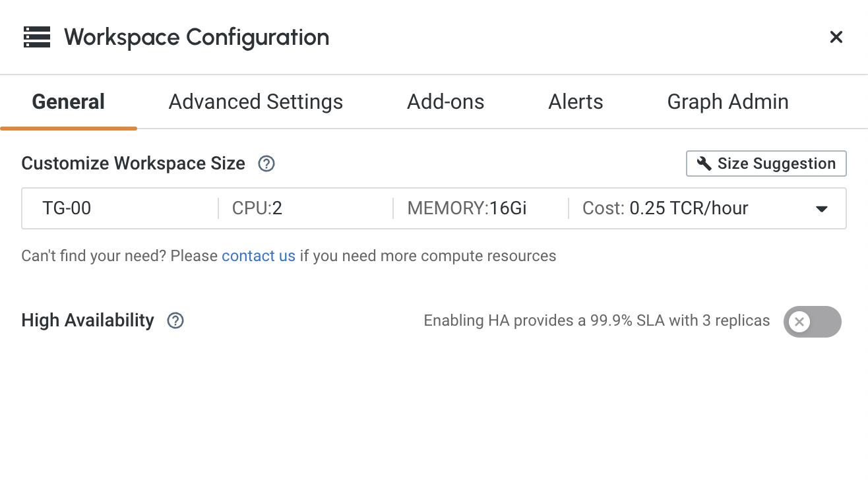The image size is (868, 480).
Task: Click the Cost 0.25 TCR/hour field
Action: 665,208
